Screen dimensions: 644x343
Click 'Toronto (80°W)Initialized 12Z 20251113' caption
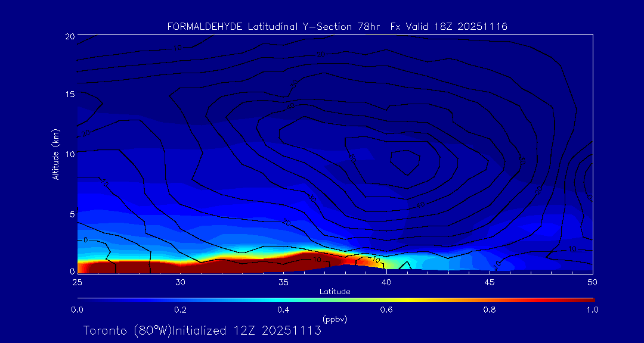pos(202,330)
